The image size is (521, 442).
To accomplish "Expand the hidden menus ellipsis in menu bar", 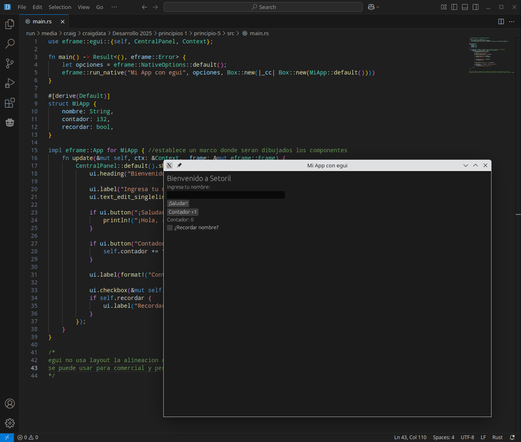I will 114,7.
